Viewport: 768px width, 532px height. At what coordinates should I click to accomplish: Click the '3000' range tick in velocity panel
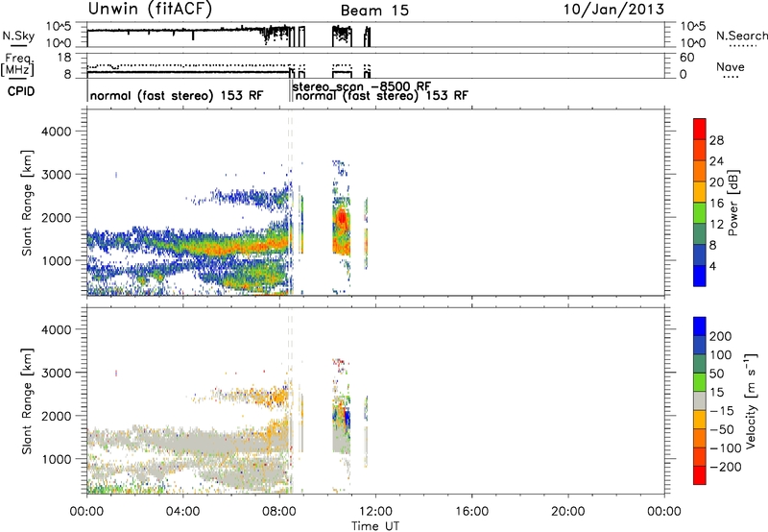56,373
